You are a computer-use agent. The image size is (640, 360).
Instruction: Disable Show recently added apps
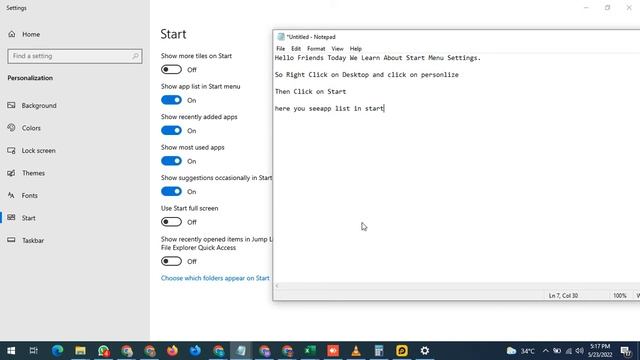tap(171, 131)
